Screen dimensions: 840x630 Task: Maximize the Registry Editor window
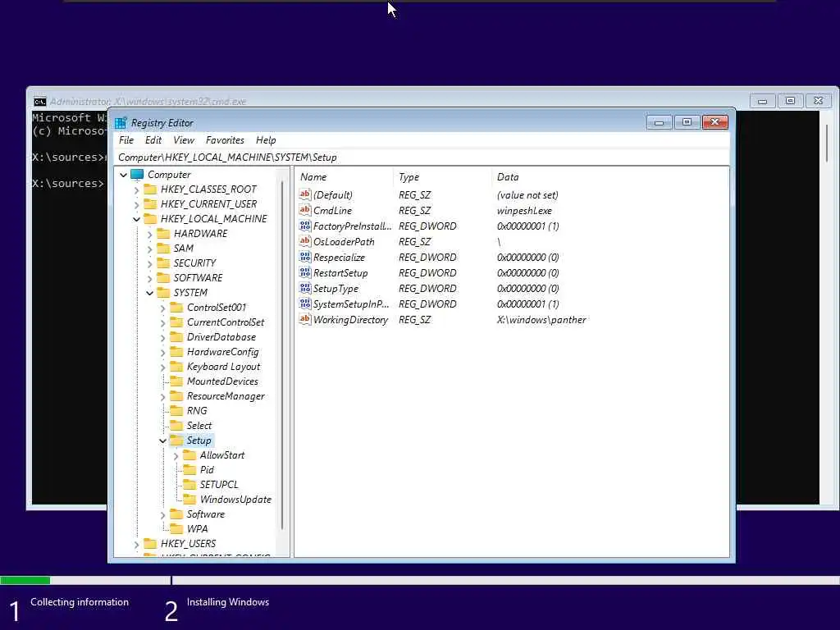687,122
